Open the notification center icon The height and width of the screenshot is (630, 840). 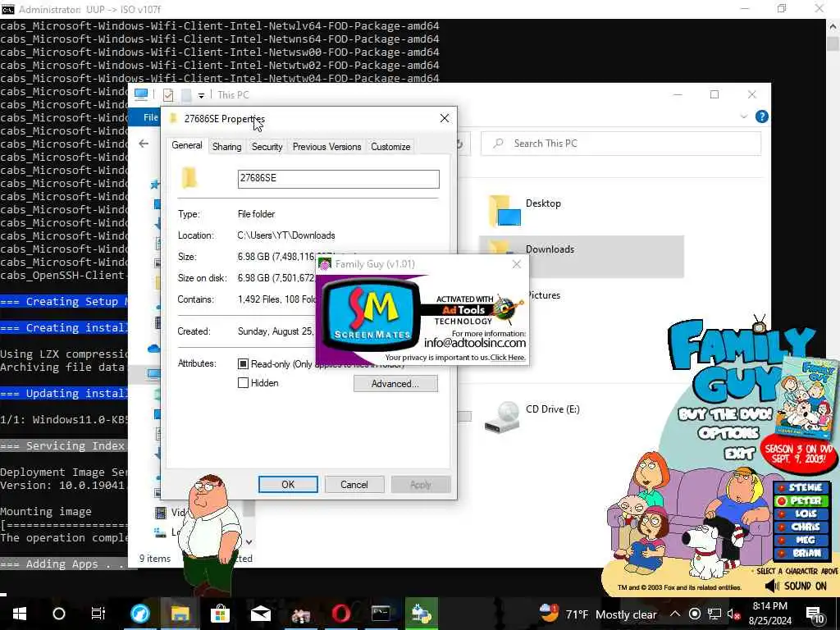click(x=815, y=614)
